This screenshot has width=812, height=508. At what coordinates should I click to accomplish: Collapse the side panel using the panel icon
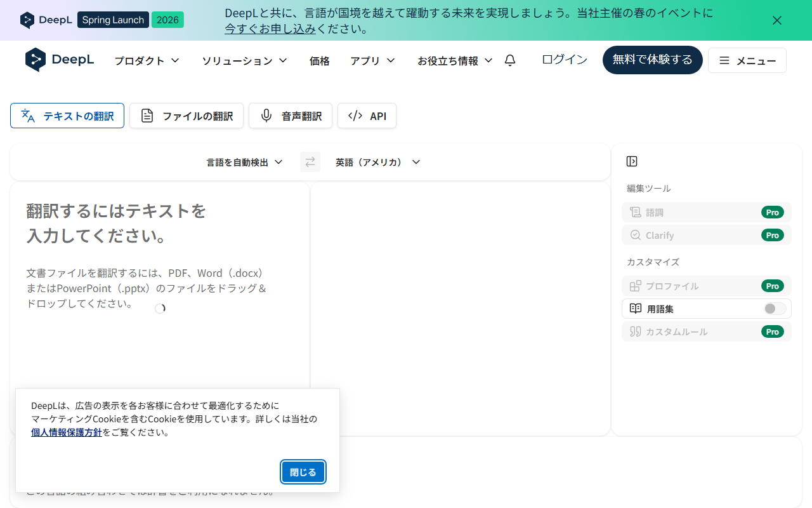click(x=631, y=161)
